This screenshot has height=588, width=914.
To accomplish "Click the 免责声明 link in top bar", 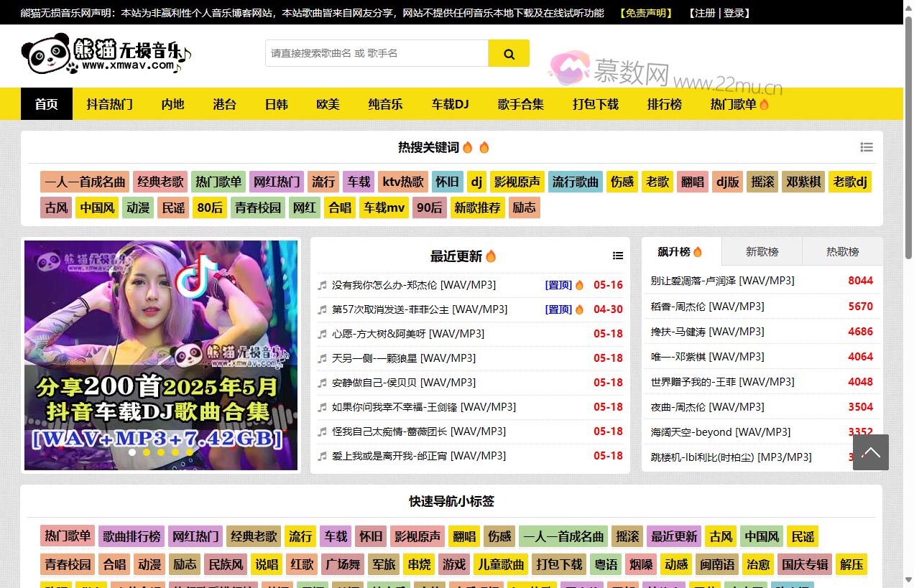I will click(x=645, y=13).
